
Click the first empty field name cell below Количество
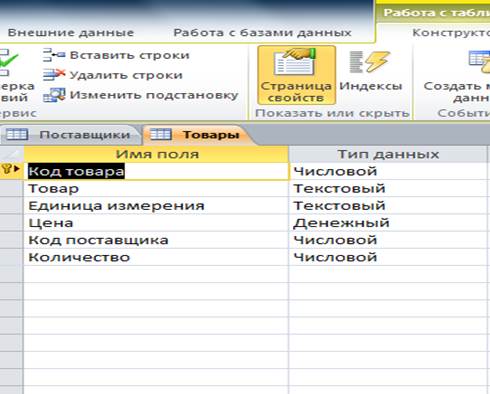(x=156, y=274)
